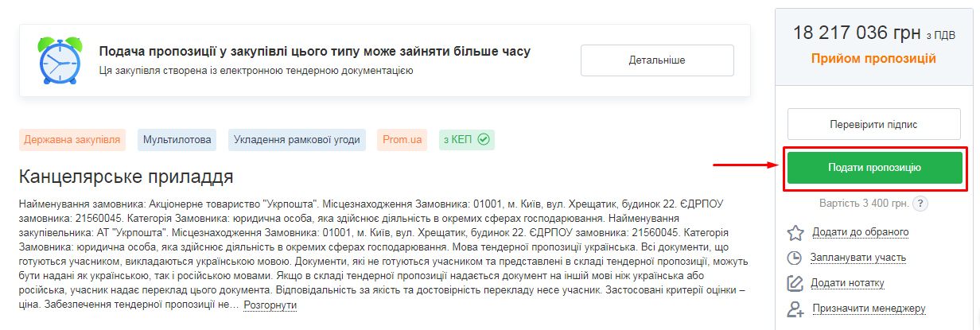Click the Мультилотова tag
Screen dimensions: 980x330
pyautogui.click(x=177, y=140)
